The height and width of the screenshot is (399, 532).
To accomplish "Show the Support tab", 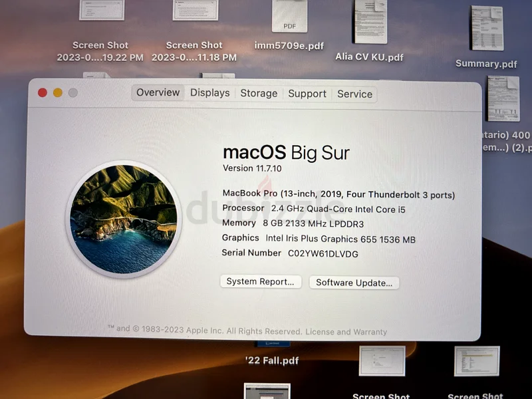I will click(x=307, y=94).
